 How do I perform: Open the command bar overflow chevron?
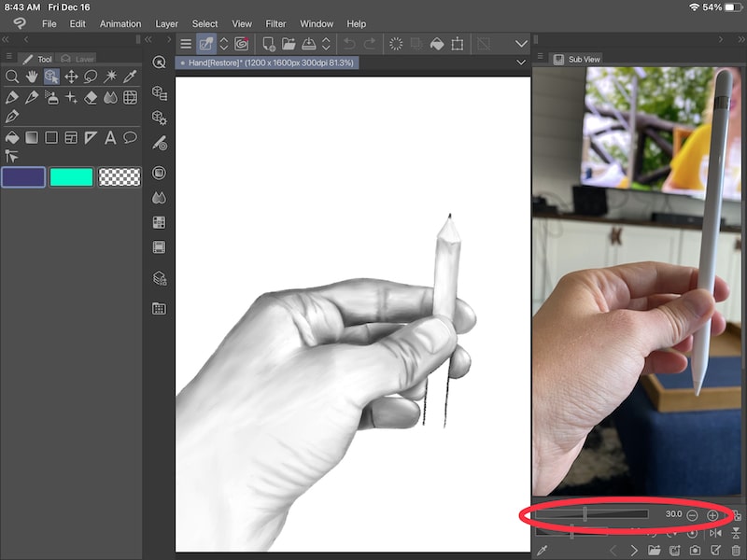point(520,43)
